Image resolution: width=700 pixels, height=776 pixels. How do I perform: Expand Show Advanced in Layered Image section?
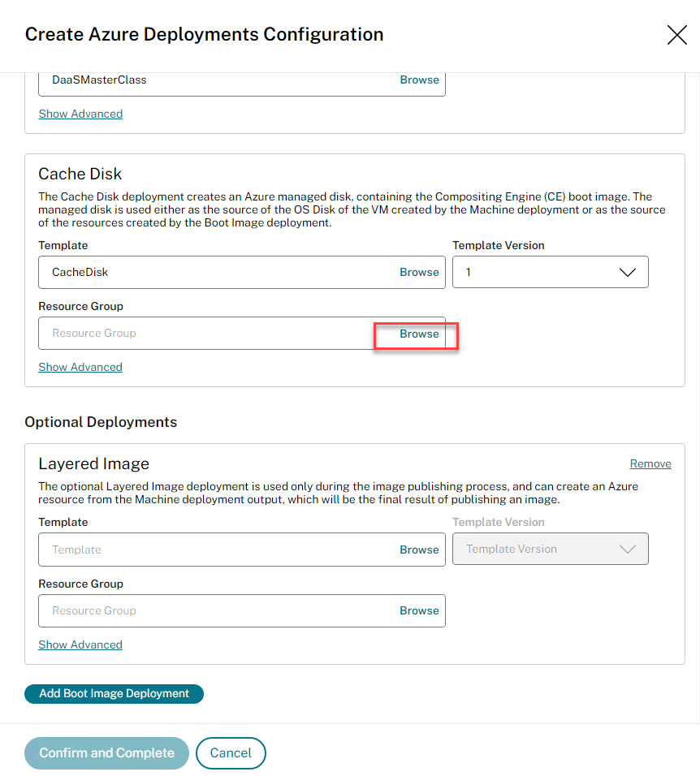[x=80, y=645]
